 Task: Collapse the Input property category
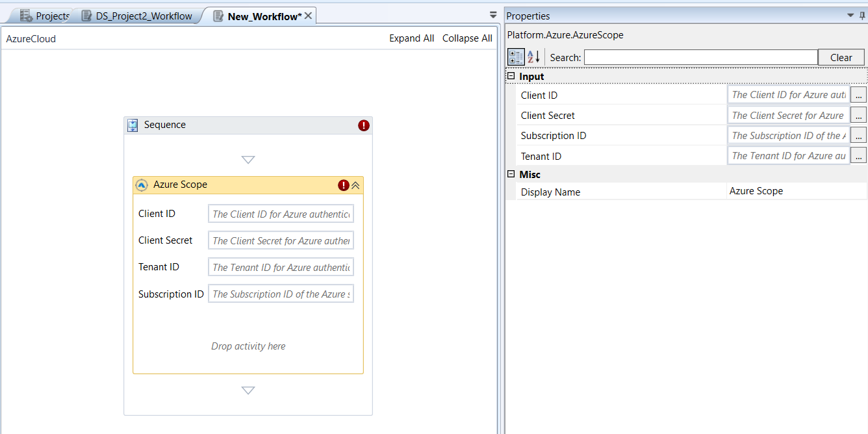(511, 76)
